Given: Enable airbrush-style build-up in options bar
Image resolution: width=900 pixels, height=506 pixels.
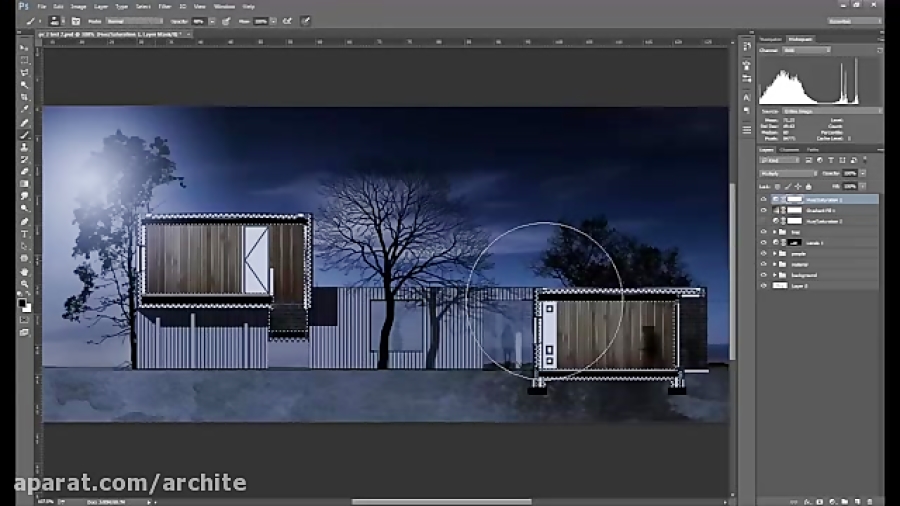Looking at the screenshot, I should (x=287, y=21).
